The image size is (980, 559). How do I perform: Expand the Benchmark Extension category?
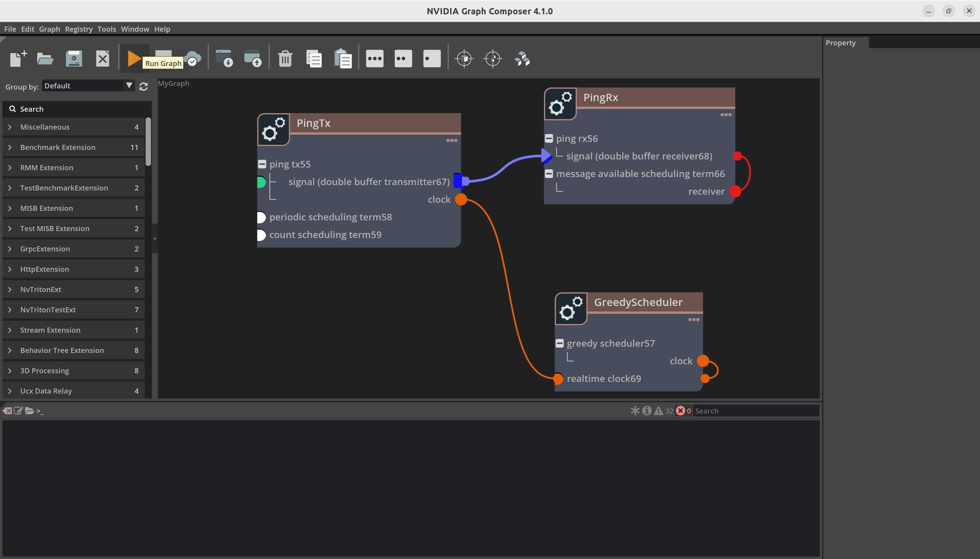tap(74, 147)
